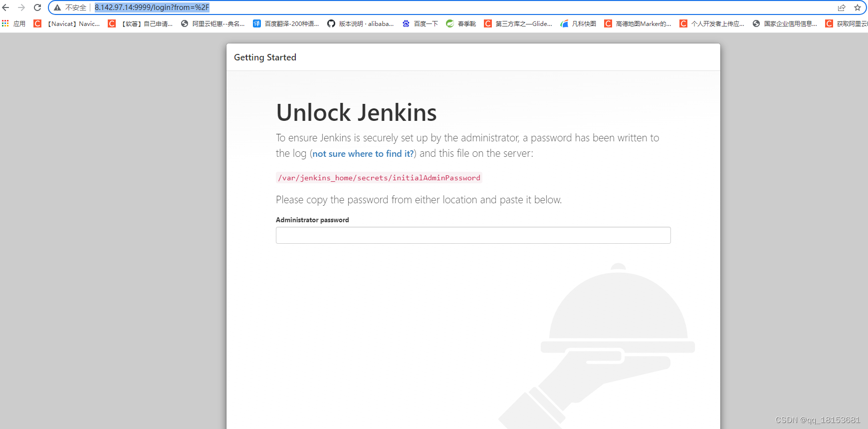Click the browser forward arrow
The width and height of the screenshot is (868, 429).
click(x=21, y=7)
